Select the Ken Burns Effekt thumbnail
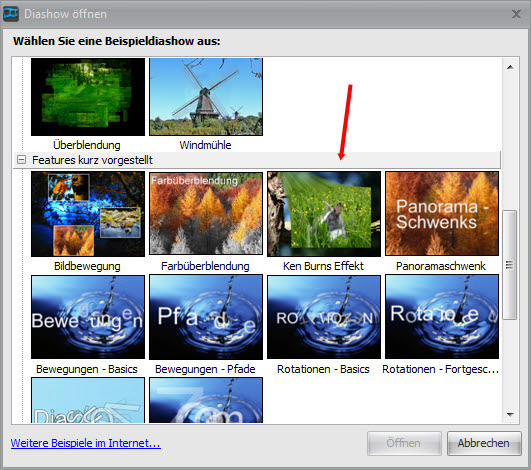 click(324, 214)
